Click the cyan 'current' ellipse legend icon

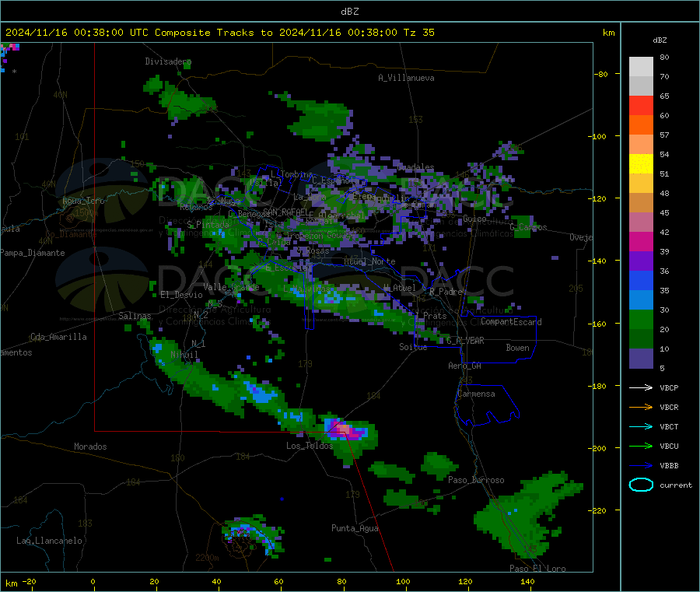(641, 485)
